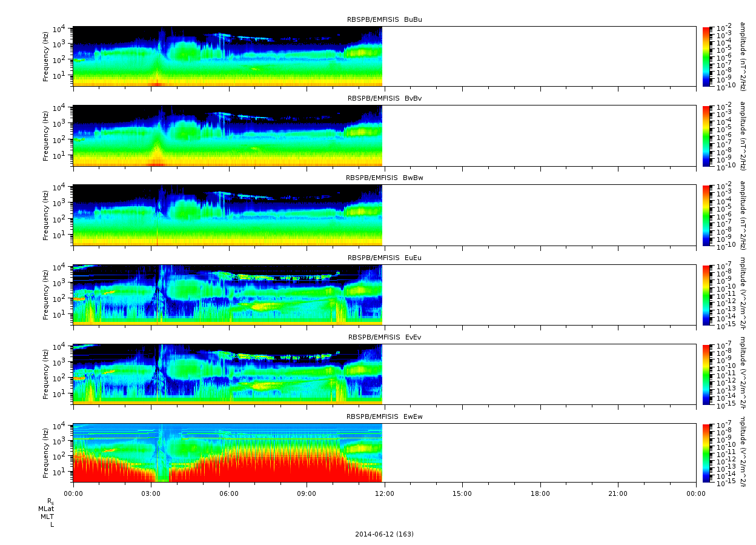Image resolution: width=756 pixels, height=545 pixels.
Task: Select the title 'RBSPB/EMFISIS BvBv'
Action: point(384,99)
